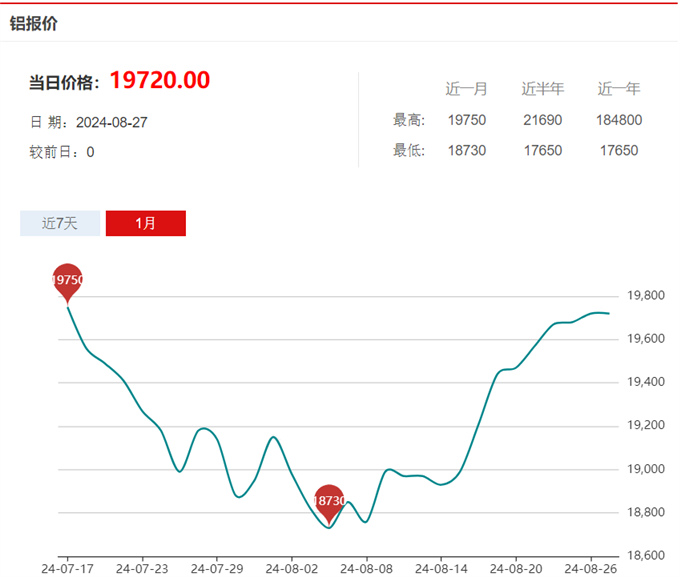
Task: Switch to the 近7天 tab
Action: pyautogui.click(x=60, y=224)
